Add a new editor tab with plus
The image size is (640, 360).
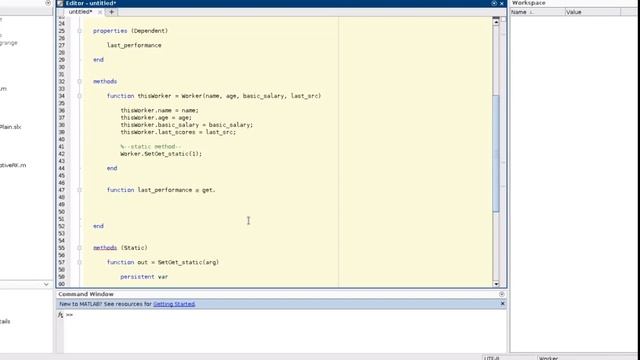(111, 12)
